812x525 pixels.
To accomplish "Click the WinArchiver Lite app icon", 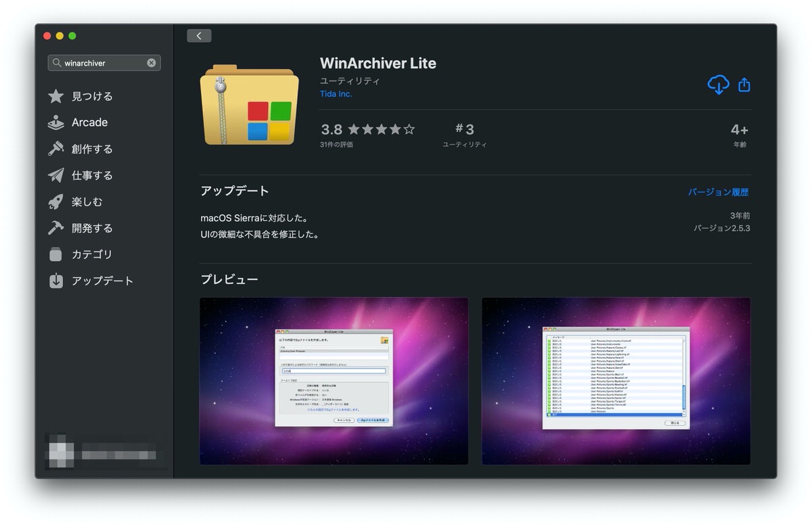I will click(249, 105).
